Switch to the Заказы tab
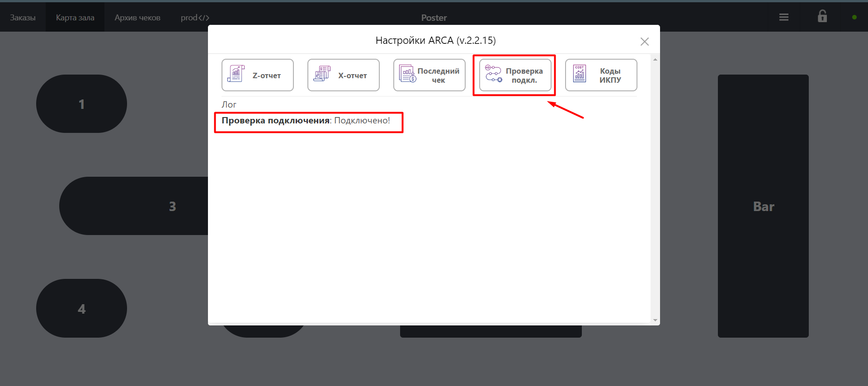The width and height of the screenshot is (868, 386). pyautogui.click(x=23, y=18)
